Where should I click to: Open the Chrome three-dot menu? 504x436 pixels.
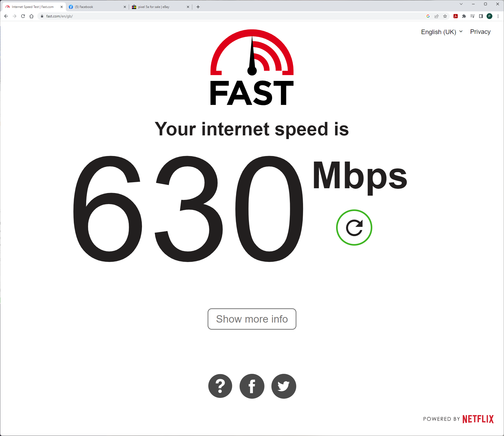click(498, 16)
